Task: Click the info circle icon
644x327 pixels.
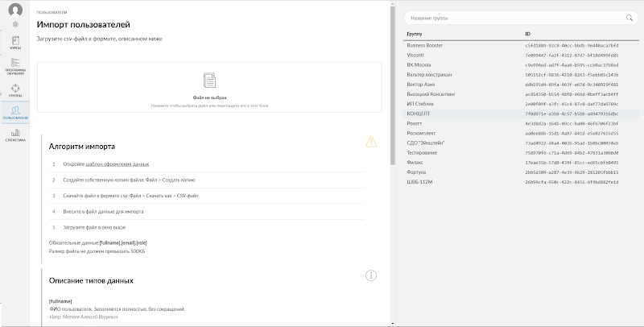Action: [x=371, y=275]
